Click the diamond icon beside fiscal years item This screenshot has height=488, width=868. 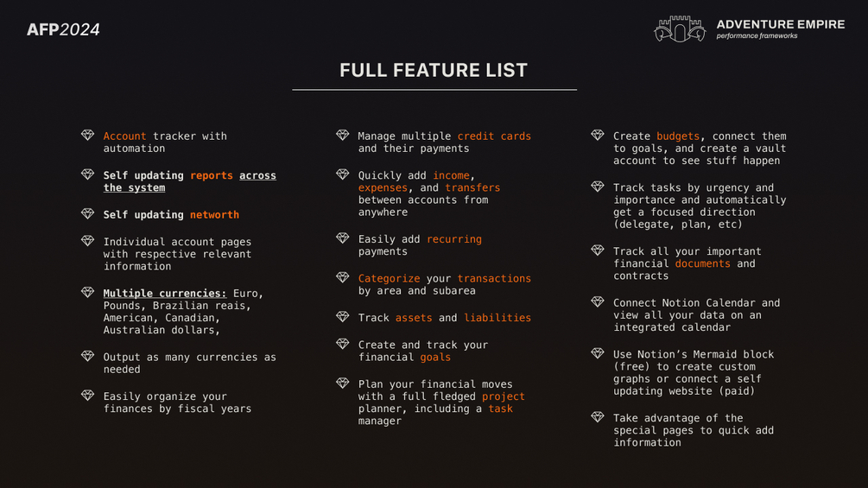87,396
